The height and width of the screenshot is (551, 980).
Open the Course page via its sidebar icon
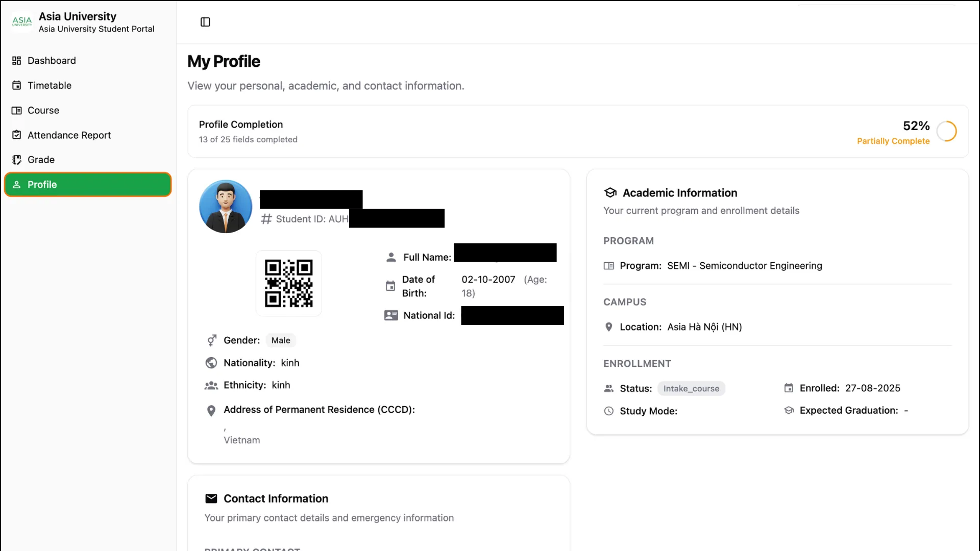tap(17, 110)
